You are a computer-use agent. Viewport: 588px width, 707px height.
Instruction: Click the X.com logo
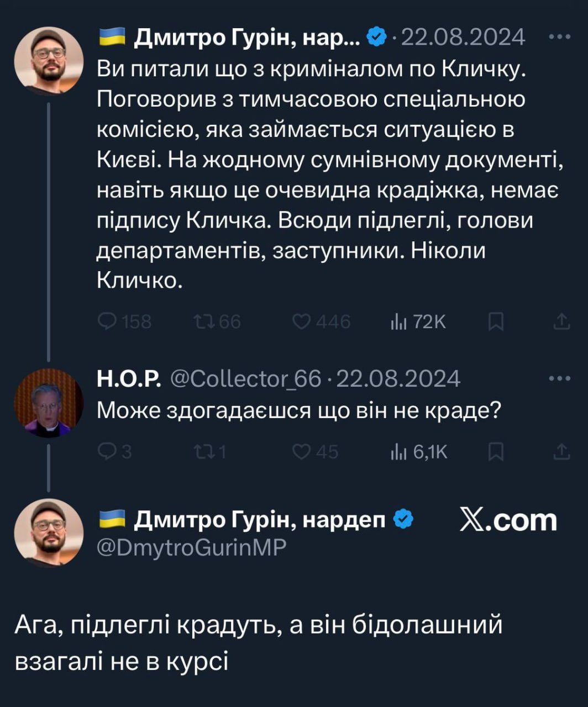click(x=507, y=520)
